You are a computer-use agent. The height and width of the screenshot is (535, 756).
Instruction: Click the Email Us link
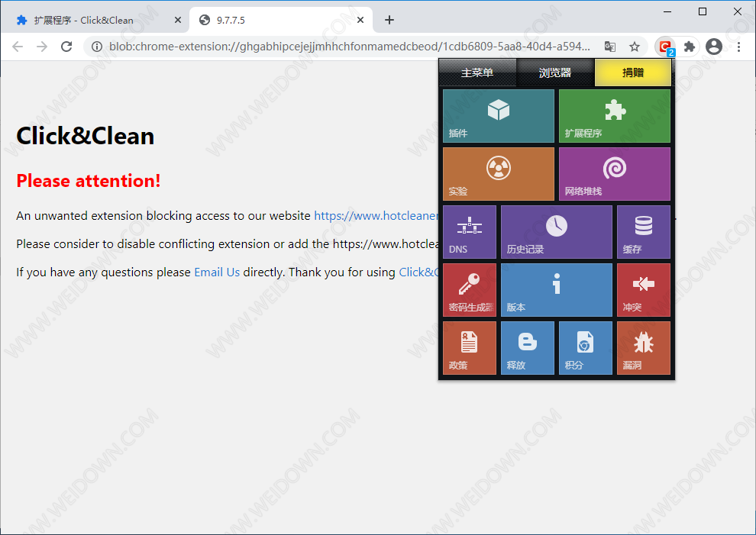tap(217, 272)
